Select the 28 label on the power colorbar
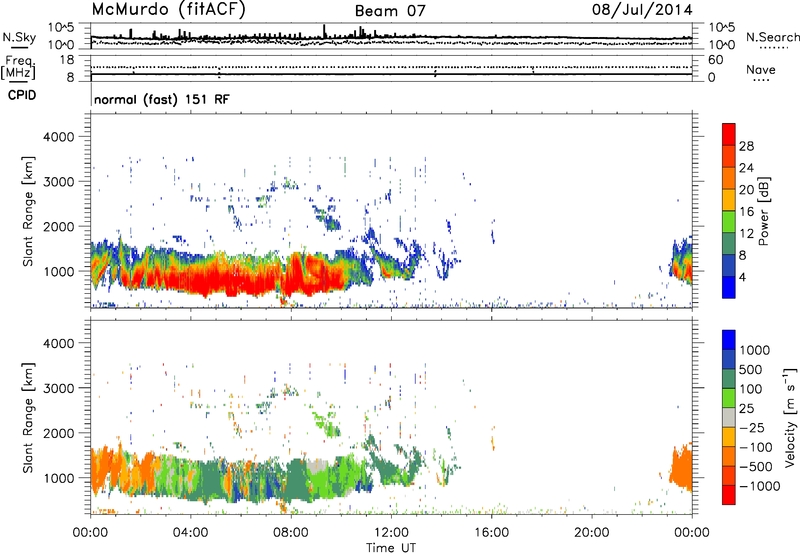800x554 pixels. tap(746, 146)
